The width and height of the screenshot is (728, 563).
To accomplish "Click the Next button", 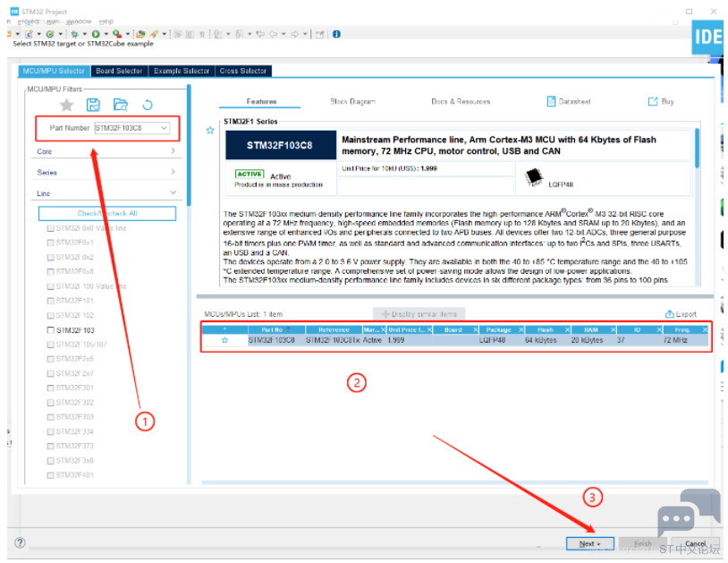I will tap(589, 543).
